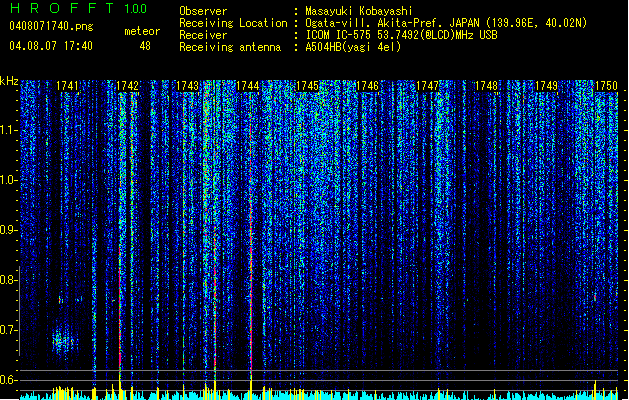Click the 1745 time marker
This screenshot has height=400, width=629.
pyautogui.click(x=307, y=86)
